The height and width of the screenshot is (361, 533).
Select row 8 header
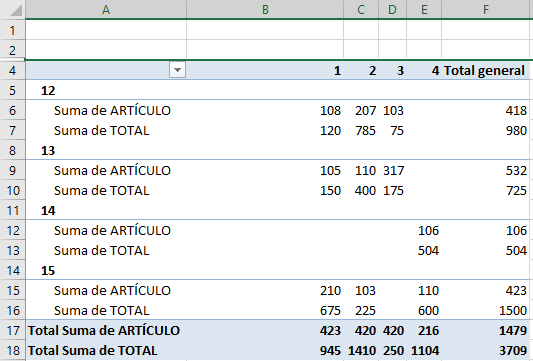[13, 150]
